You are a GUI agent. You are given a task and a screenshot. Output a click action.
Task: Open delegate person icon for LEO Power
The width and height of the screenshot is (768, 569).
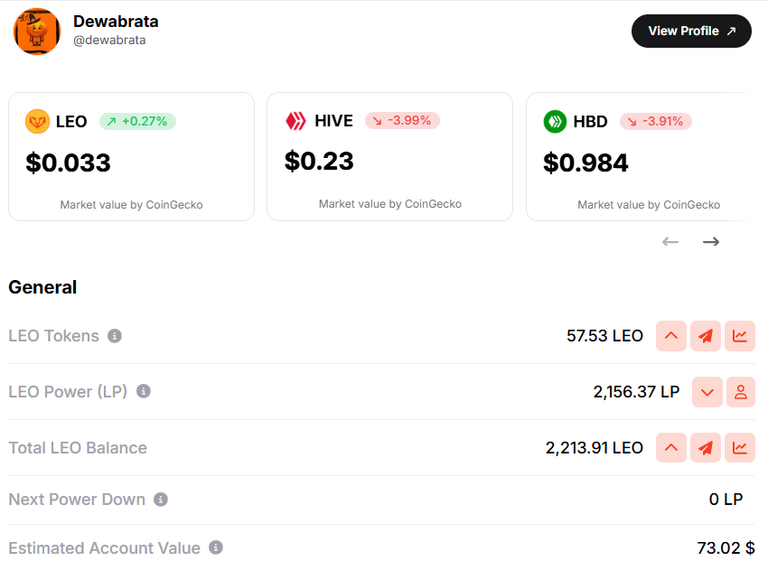coord(741,392)
